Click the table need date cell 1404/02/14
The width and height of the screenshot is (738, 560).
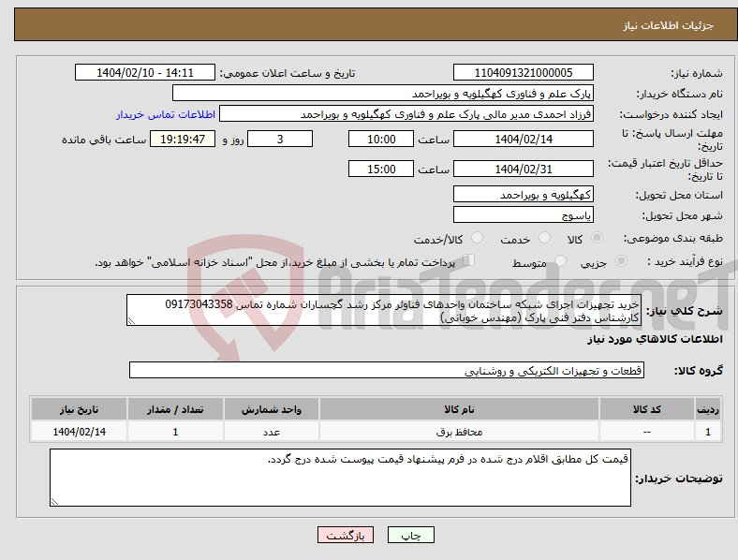pyautogui.click(x=79, y=431)
